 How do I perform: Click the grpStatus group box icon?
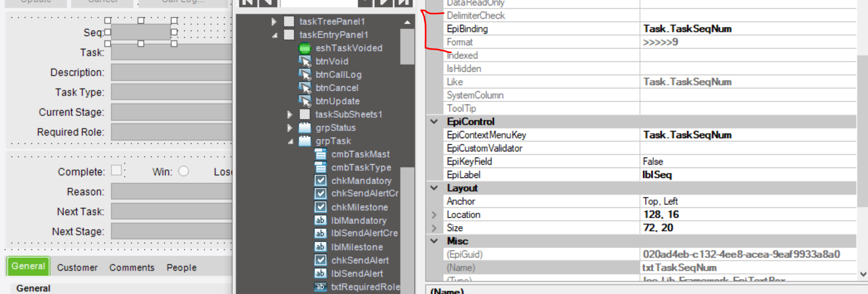(x=304, y=128)
